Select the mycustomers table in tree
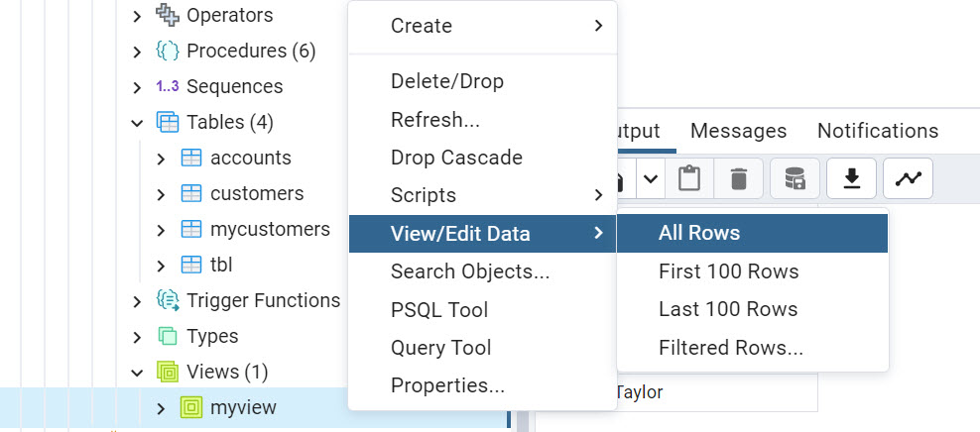Screen dimensions: 980x432 (270, 229)
